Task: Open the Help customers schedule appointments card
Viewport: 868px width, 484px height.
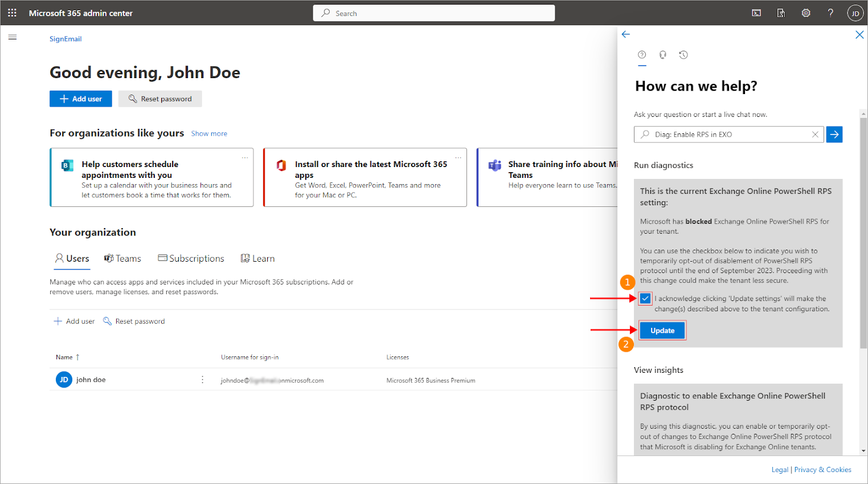Action: point(152,177)
